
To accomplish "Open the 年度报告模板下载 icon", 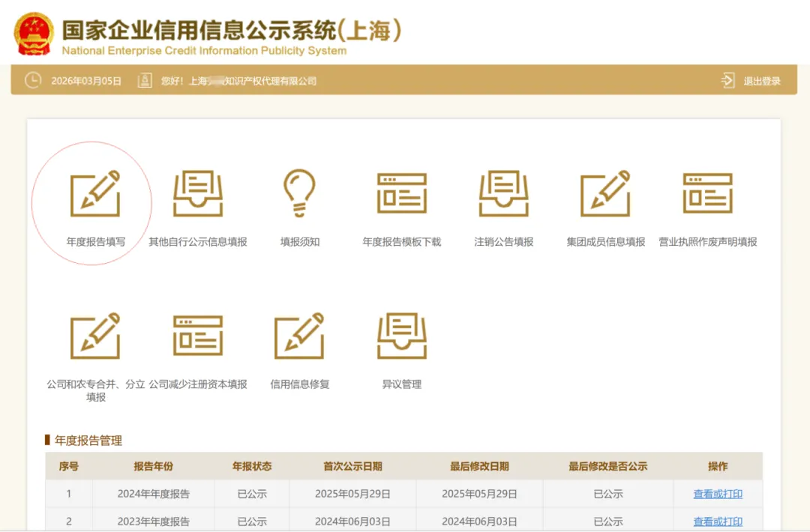I will click(402, 193).
